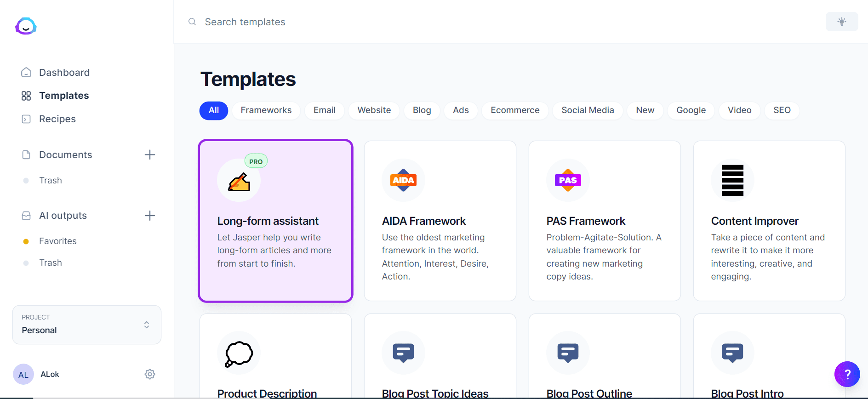
Task: Click the Jasper logo
Action: (x=26, y=26)
